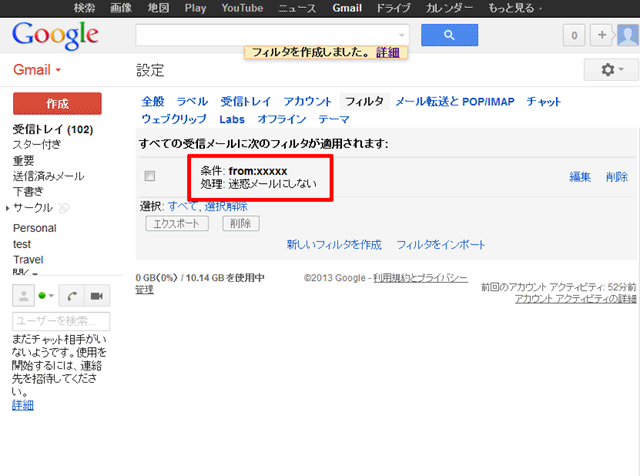Click the ユーザーを検索 chat search field

pos(60,321)
